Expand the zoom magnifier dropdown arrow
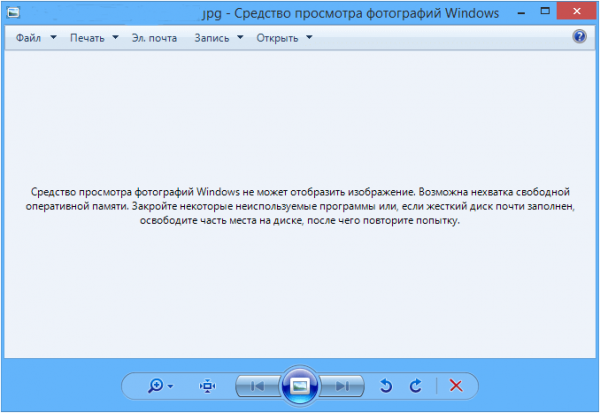600x413 pixels. (x=170, y=386)
